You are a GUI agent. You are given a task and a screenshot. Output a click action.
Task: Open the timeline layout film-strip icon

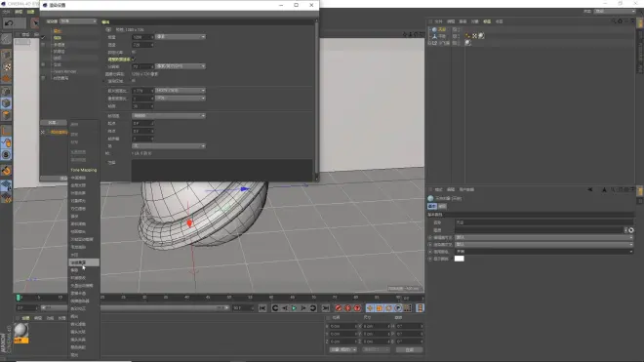pos(420,308)
